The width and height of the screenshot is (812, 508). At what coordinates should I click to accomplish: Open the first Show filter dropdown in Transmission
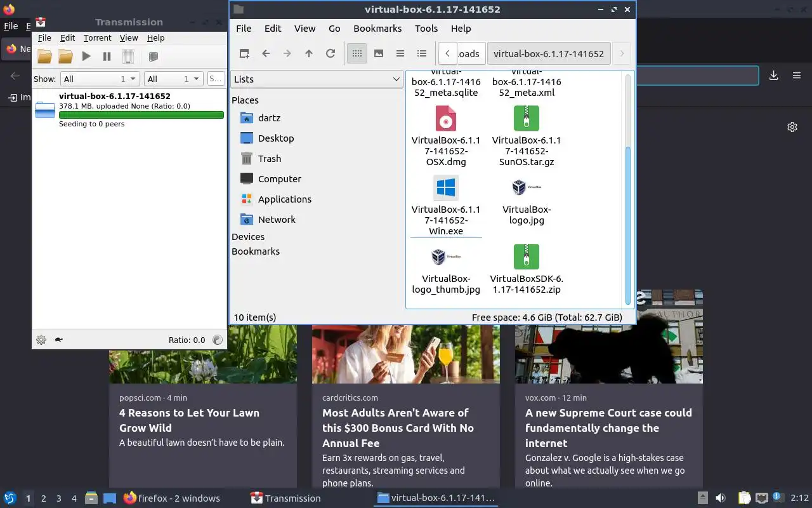(100, 79)
